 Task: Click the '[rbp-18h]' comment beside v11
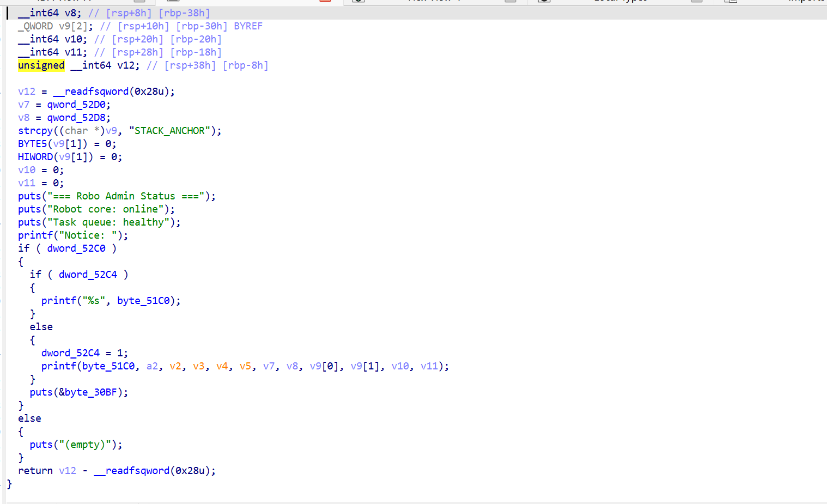196,52
